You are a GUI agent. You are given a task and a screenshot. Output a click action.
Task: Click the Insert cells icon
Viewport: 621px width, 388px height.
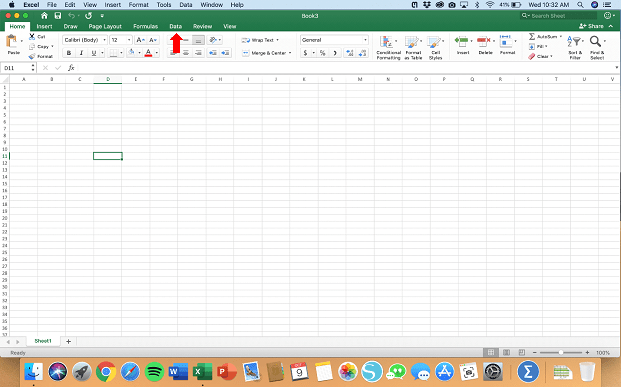pyautogui.click(x=461, y=41)
